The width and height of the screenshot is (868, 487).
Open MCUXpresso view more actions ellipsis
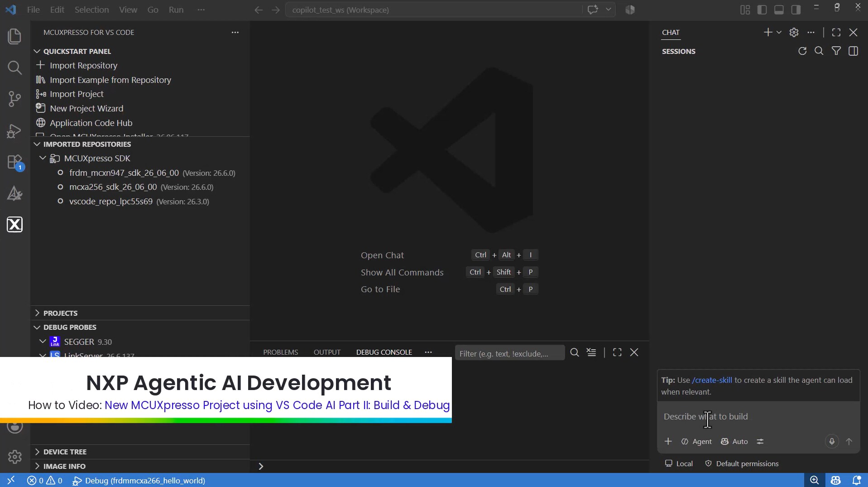point(235,32)
